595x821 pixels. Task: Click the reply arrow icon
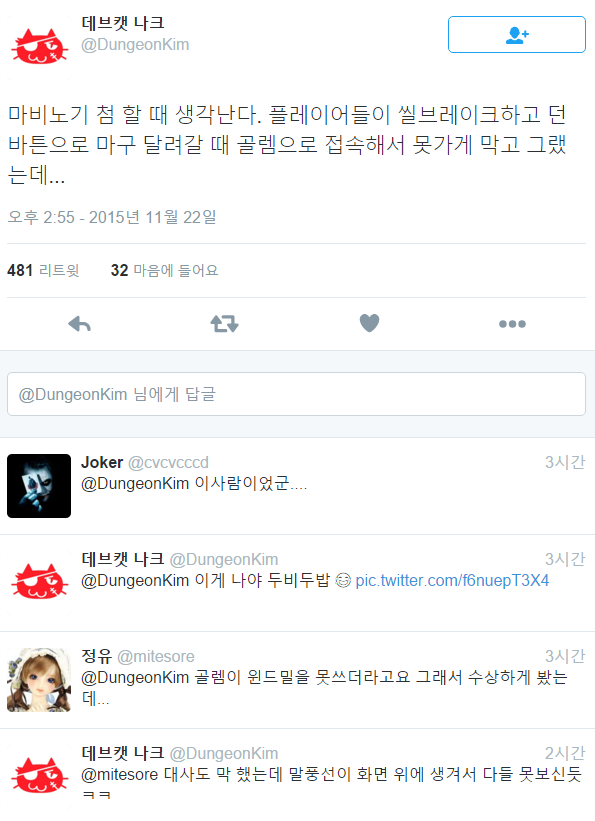pos(80,324)
